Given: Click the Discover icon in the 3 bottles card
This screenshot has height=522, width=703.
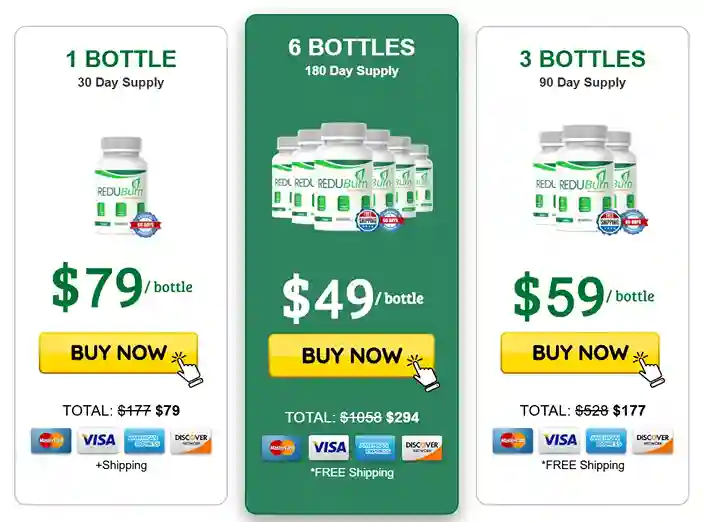Looking at the screenshot, I should point(652,441).
